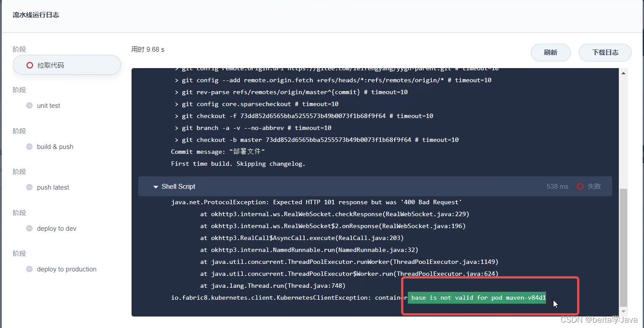Screen dimensions: 644x328
Task: Open the build & push stage
Action: click(x=55, y=147)
